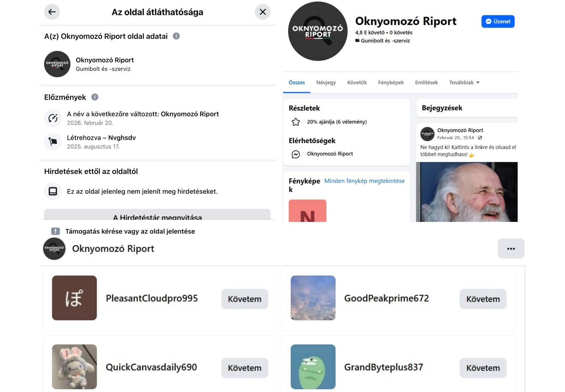This screenshot has height=392, width=565.
Task: Click the Messenger icon under Elérhetőségek
Action: pyautogui.click(x=296, y=154)
